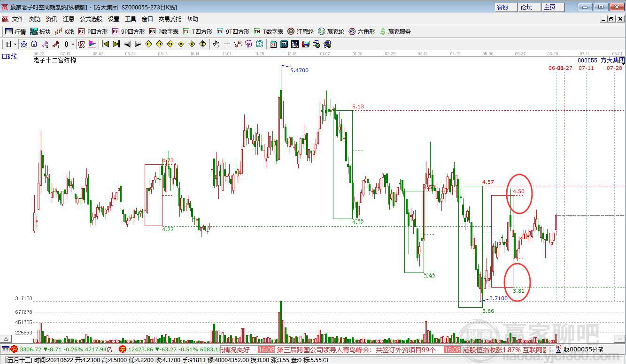Jump to first bar with skip-to-start icon
The height and width of the screenshot is (364, 626).
[x=105, y=44]
